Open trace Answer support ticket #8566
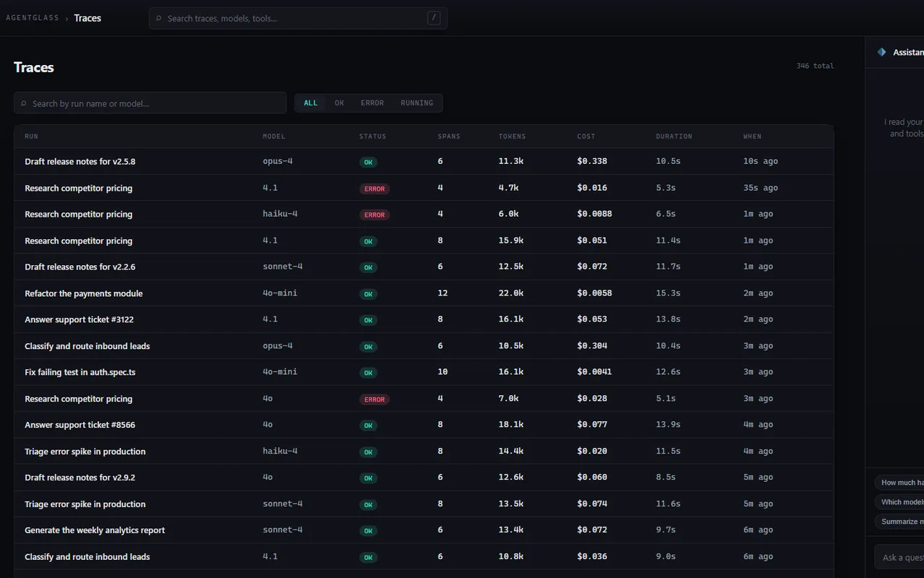This screenshot has height=578, width=924. [x=424, y=425]
